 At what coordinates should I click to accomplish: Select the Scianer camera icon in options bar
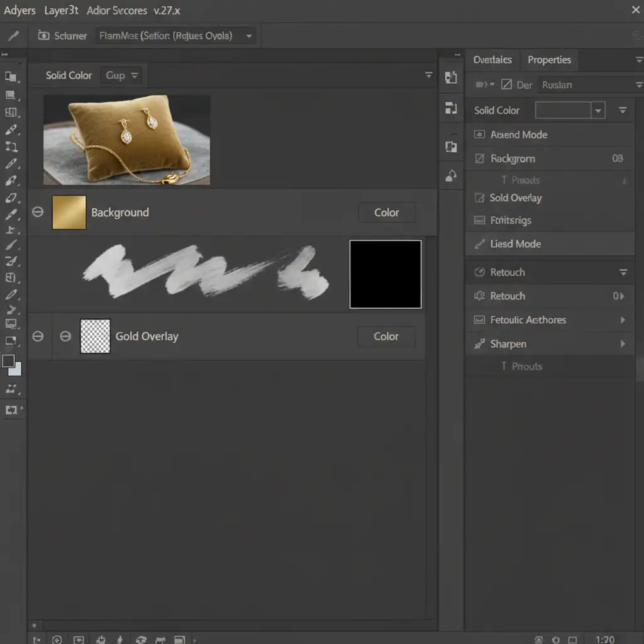click(43, 36)
